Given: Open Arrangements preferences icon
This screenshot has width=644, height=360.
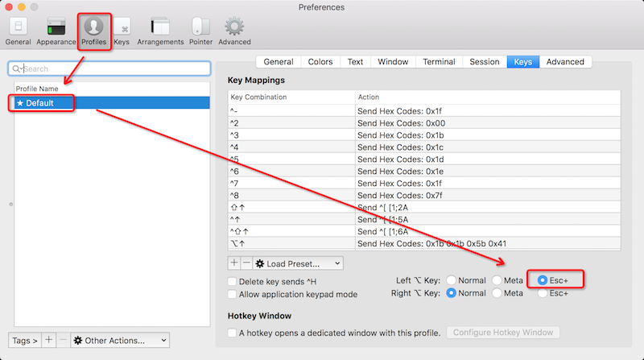Looking at the screenshot, I should pos(160,31).
